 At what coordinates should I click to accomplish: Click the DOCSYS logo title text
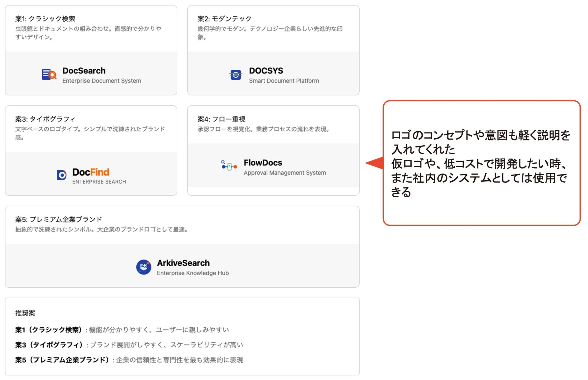(266, 71)
